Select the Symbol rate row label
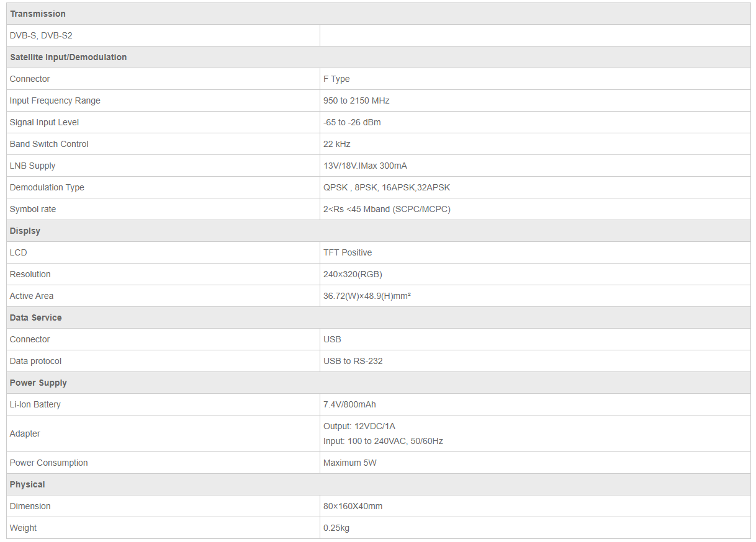 click(x=33, y=209)
